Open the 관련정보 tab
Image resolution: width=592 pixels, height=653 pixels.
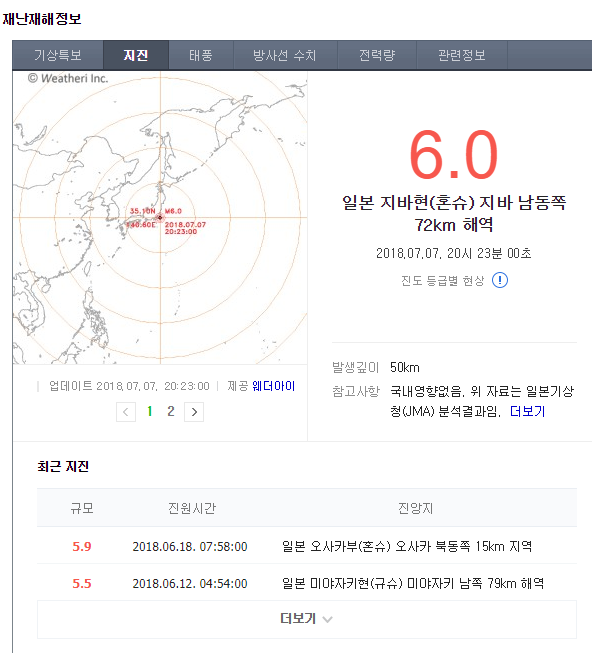(x=462, y=55)
